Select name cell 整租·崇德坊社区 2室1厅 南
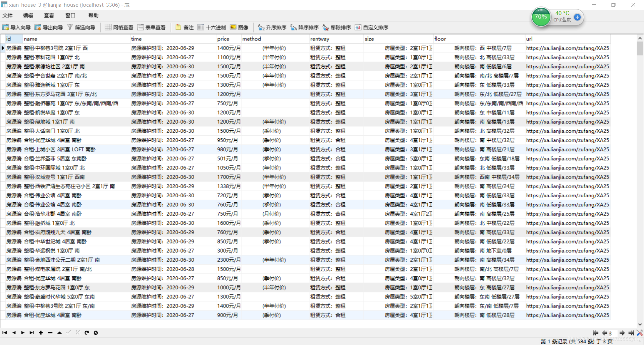 point(76,67)
